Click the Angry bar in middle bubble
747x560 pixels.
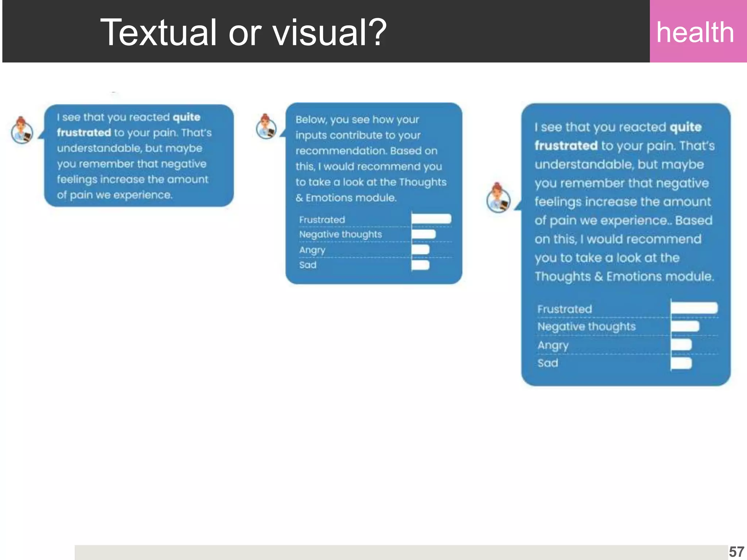pyautogui.click(x=421, y=249)
